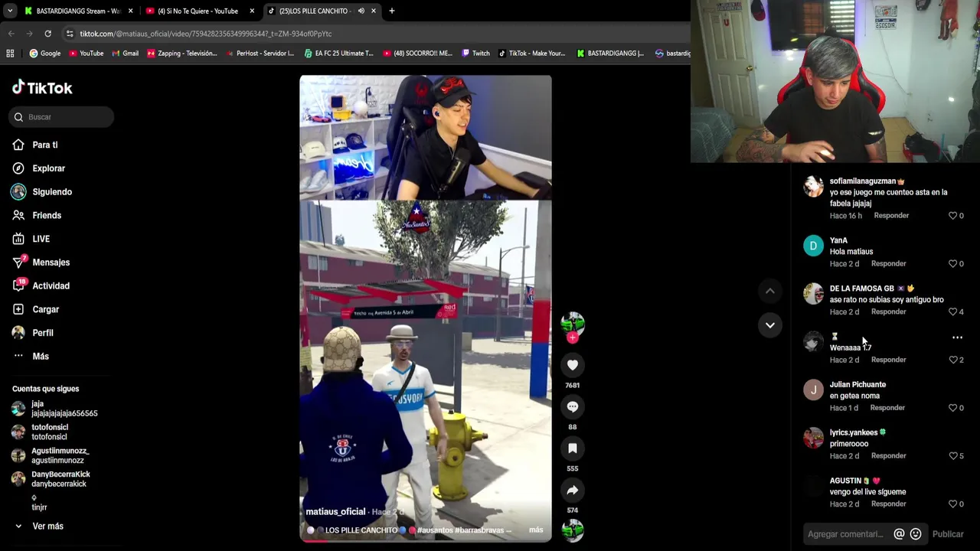Go to previous video with up chevron
The image size is (980, 551).
(769, 291)
